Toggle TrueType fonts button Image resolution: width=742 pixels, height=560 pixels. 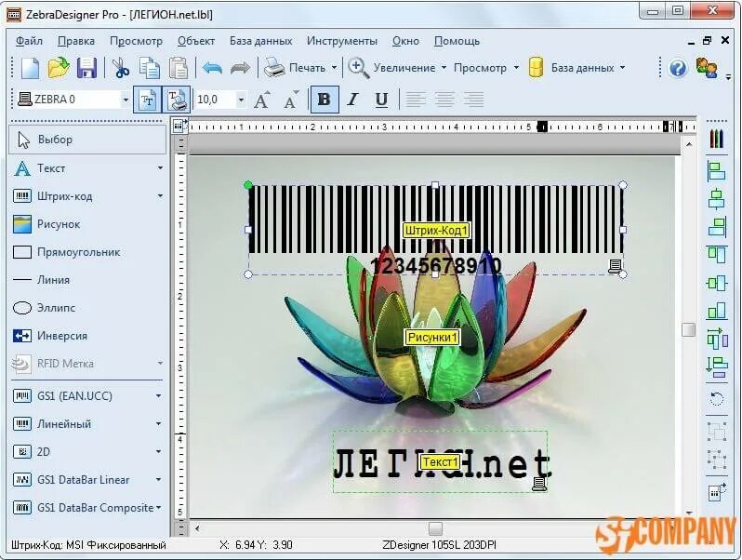pyautogui.click(x=147, y=100)
